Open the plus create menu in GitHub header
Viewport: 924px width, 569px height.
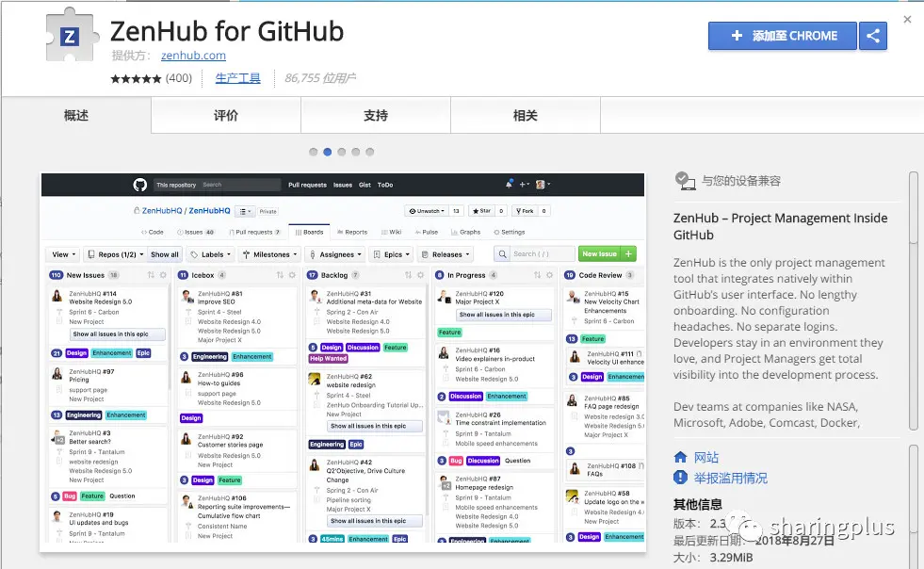click(x=524, y=185)
